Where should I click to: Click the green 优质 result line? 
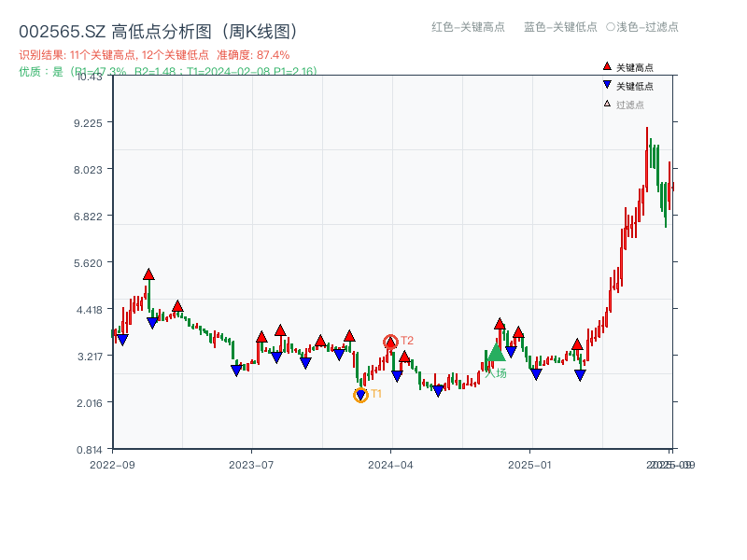[168, 72]
